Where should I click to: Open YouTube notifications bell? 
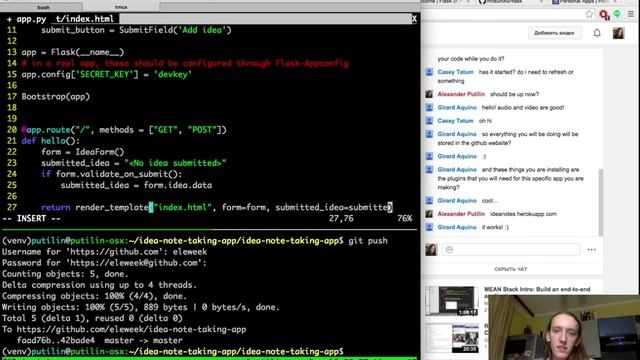(597, 33)
